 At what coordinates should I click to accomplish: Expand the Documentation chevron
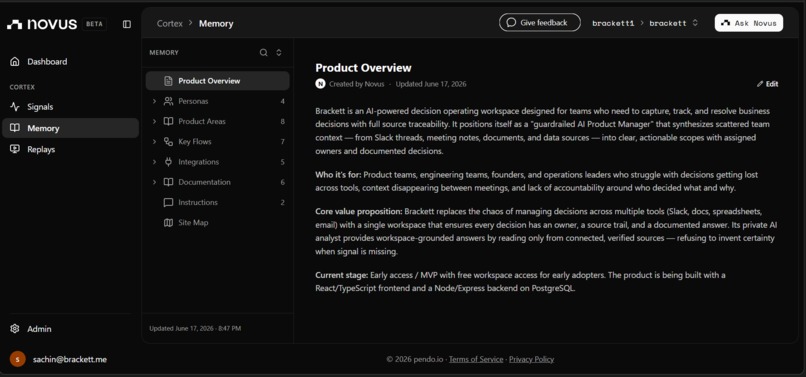[154, 182]
